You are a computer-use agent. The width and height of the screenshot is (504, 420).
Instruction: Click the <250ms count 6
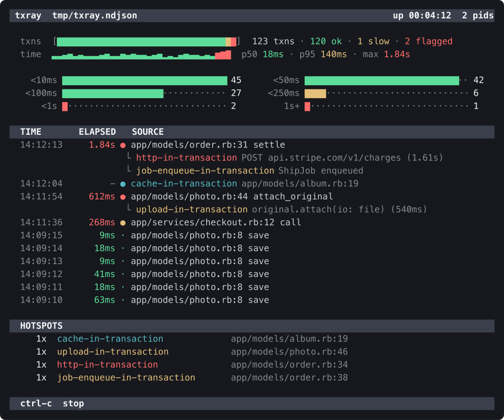[x=476, y=93]
